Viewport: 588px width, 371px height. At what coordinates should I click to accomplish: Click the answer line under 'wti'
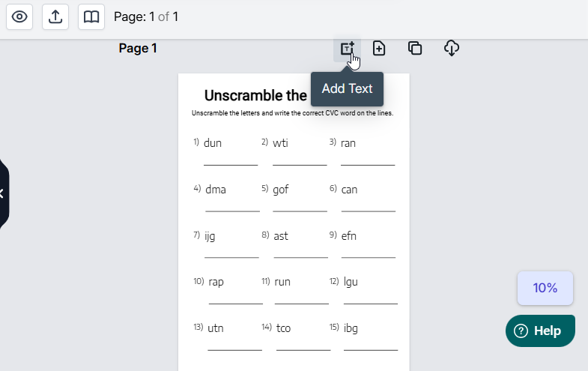click(x=300, y=163)
